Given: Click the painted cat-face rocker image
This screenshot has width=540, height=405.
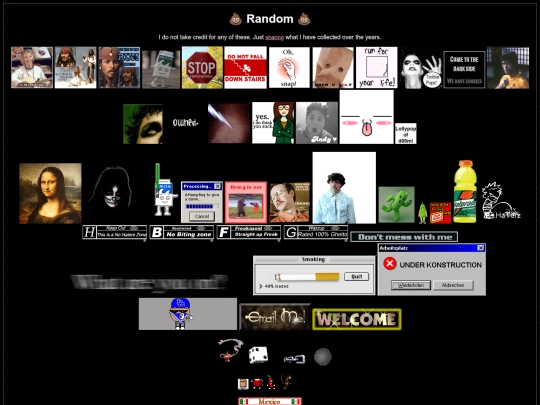Looking at the screenshot, I should 111,188.
